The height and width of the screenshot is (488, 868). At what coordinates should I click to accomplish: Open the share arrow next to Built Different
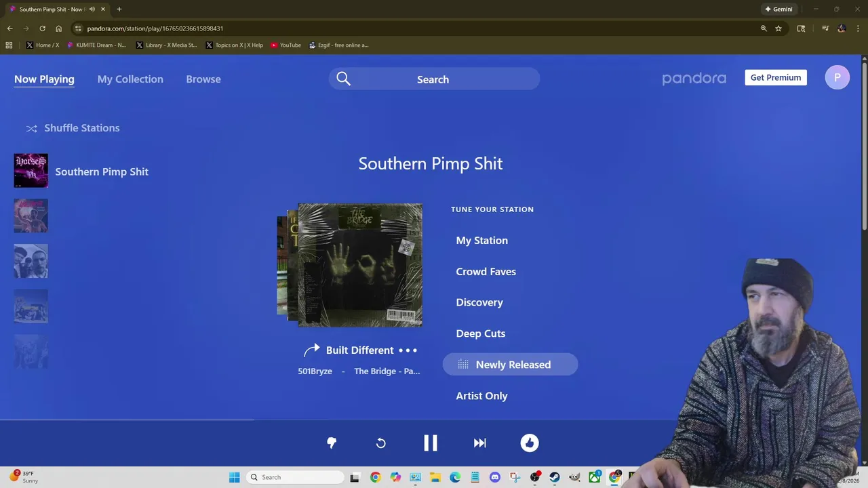311,350
